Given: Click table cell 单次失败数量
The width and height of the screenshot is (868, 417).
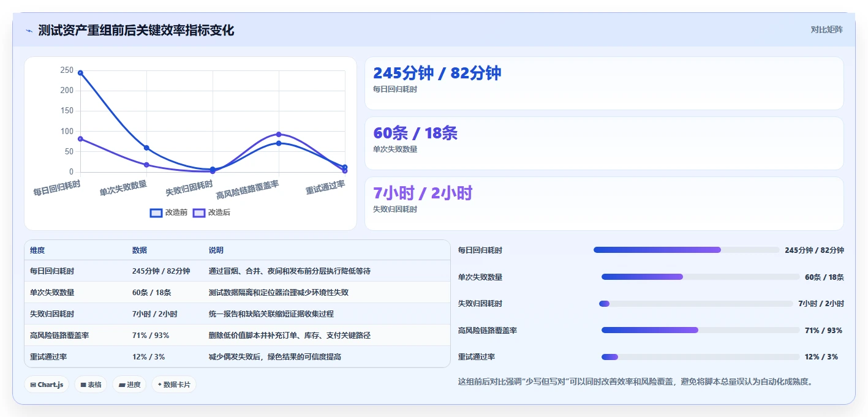Looking at the screenshot, I should 52,292.
